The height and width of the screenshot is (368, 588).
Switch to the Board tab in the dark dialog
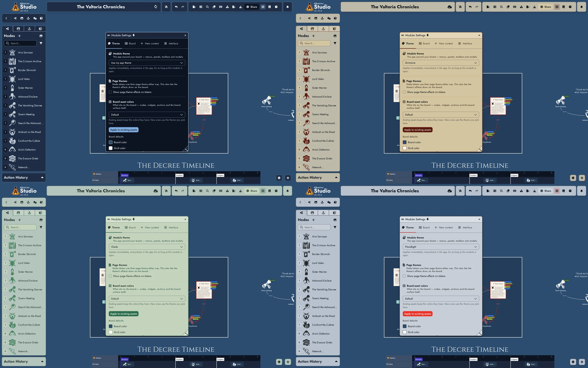point(130,43)
